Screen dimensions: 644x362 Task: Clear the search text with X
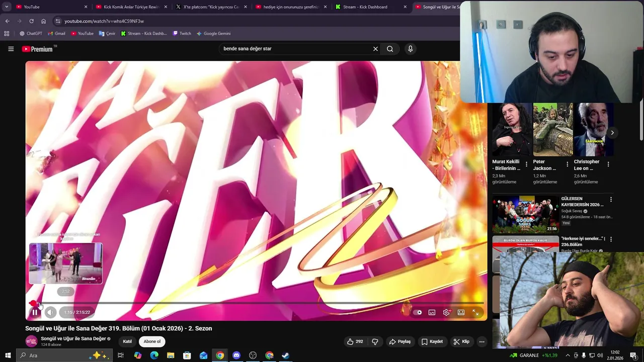coord(375,49)
